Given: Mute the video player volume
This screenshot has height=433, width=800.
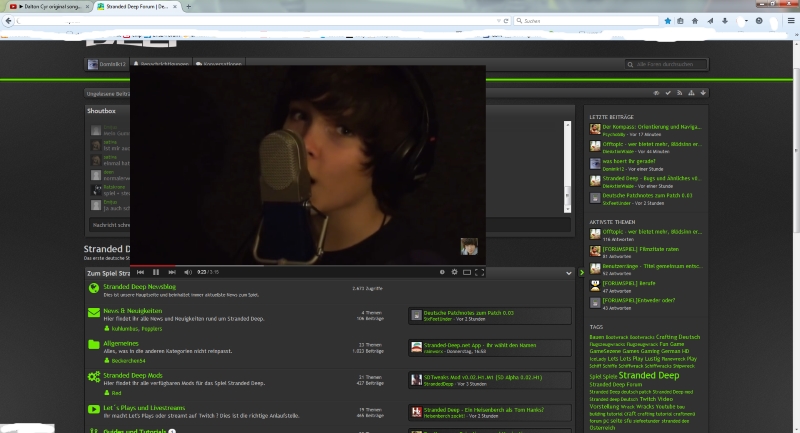Looking at the screenshot, I should pyautogui.click(x=188, y=272).
